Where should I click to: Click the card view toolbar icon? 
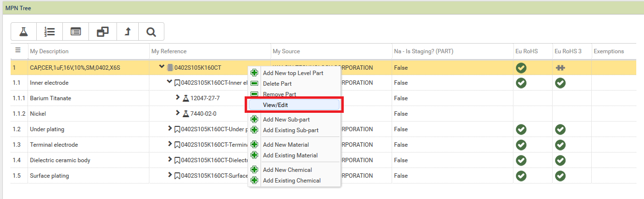tap(76, 32)
